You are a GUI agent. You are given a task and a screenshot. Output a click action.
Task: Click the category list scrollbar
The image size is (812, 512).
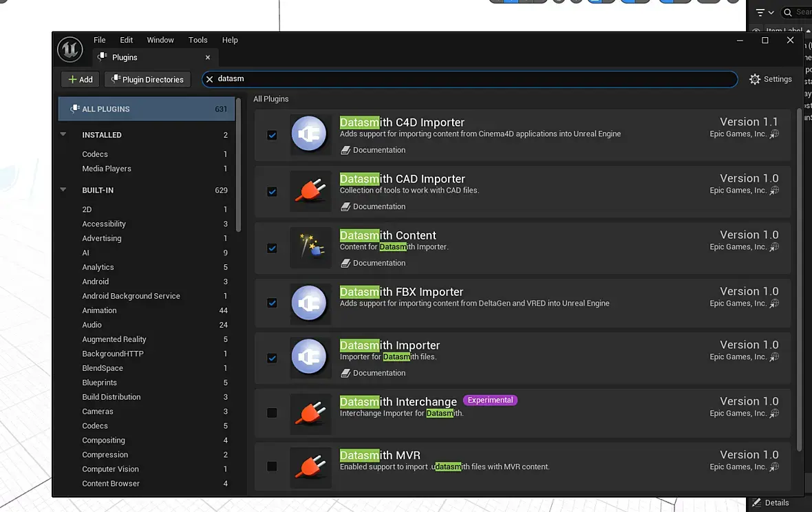point(238,164)
